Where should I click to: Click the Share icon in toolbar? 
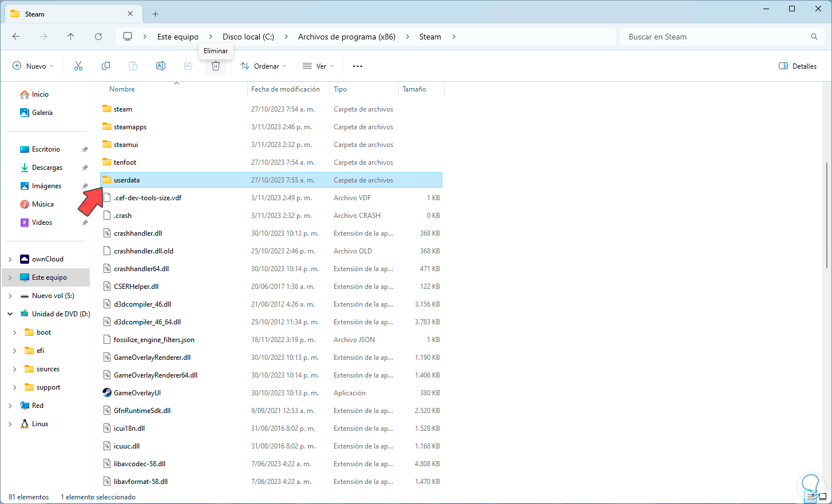[188, 66]
